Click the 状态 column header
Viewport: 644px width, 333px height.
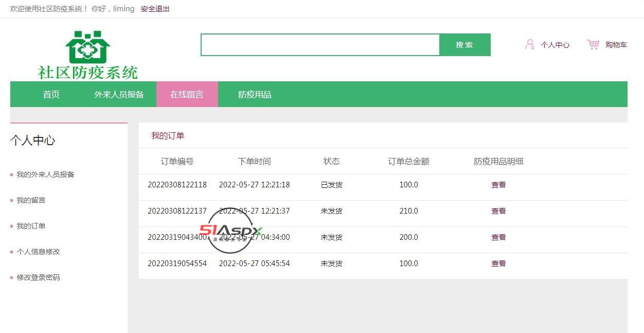coord(331,161)
